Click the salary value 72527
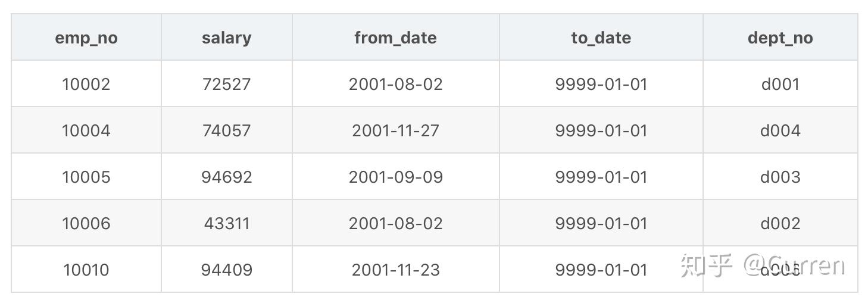 point(226,84)
